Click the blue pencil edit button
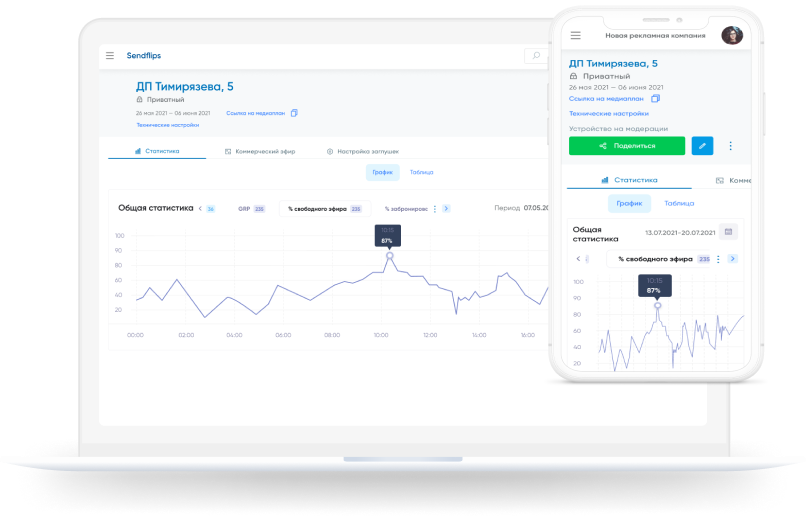The width and height of the screenshot is (806, 518). point(703,146)
